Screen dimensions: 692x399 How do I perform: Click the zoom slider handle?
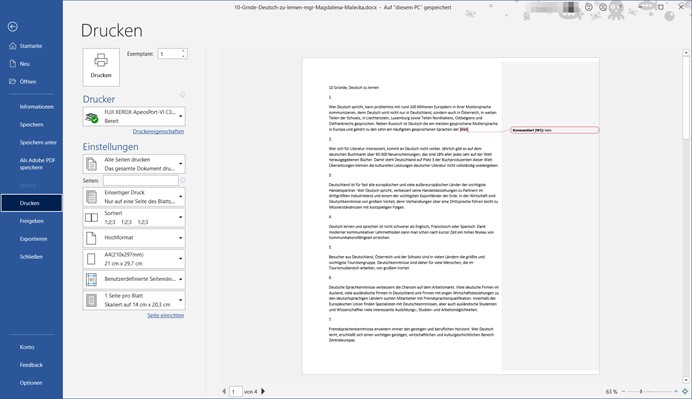coord(641,391)
